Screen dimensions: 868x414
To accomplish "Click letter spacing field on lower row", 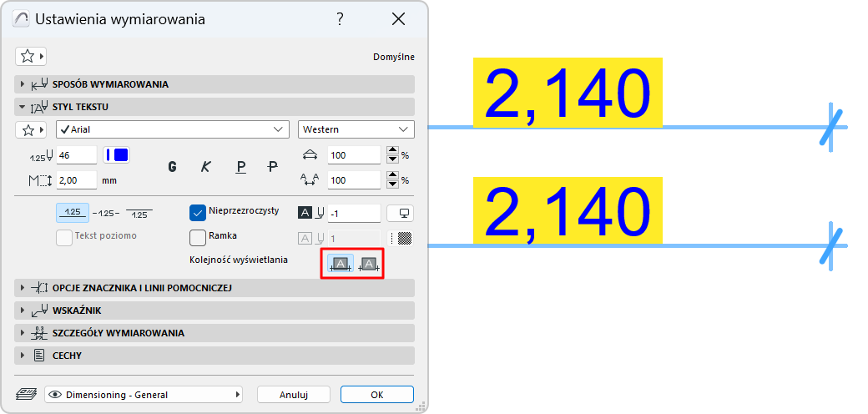I will (x=354, y=180).
